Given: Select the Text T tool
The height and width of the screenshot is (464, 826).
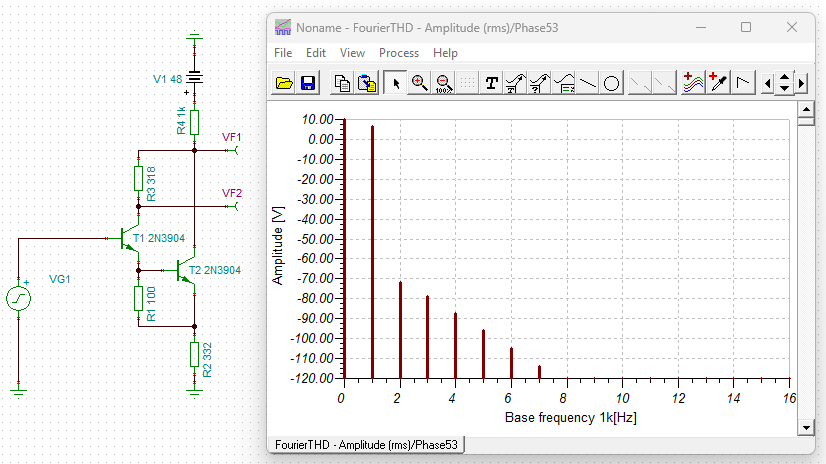Looking at the screenshot, I should (x=491, y=83).
